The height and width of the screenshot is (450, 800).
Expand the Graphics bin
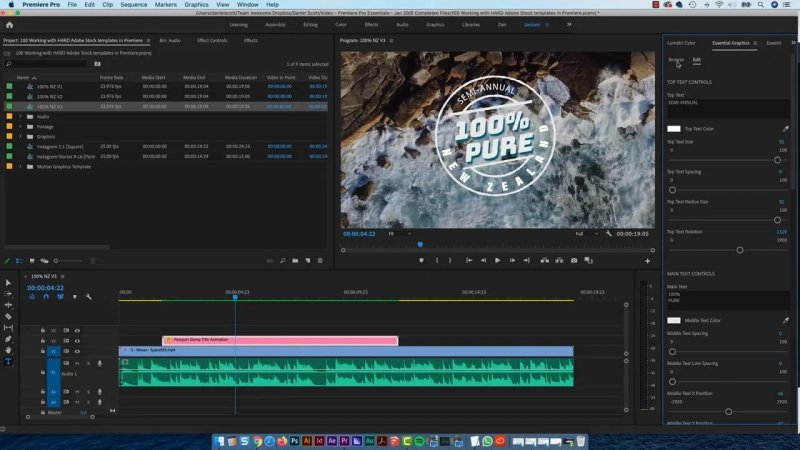tap(20, 136)
